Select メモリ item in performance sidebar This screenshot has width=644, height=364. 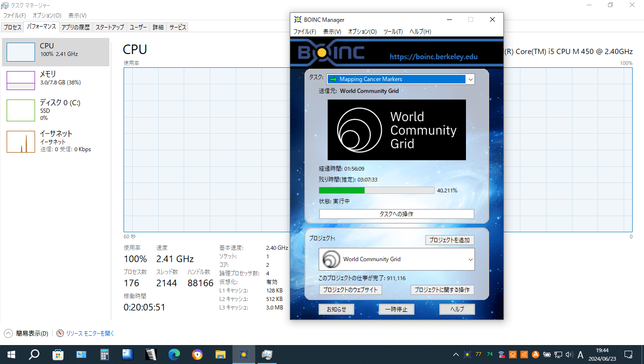(55, 80)
